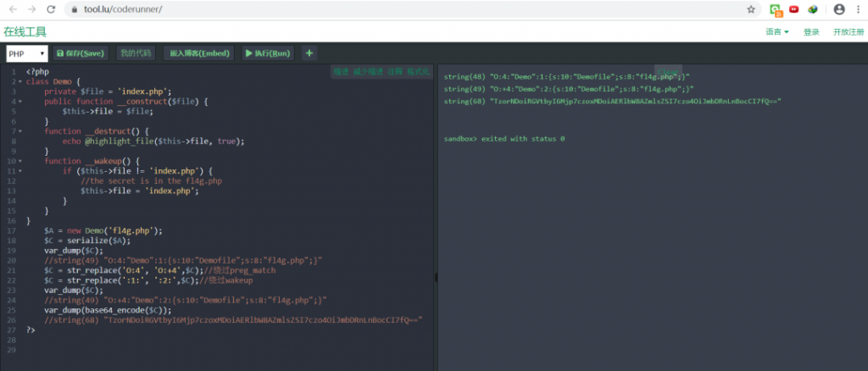Click the address bar tool.lu/coderunner/

click(123, 9)
